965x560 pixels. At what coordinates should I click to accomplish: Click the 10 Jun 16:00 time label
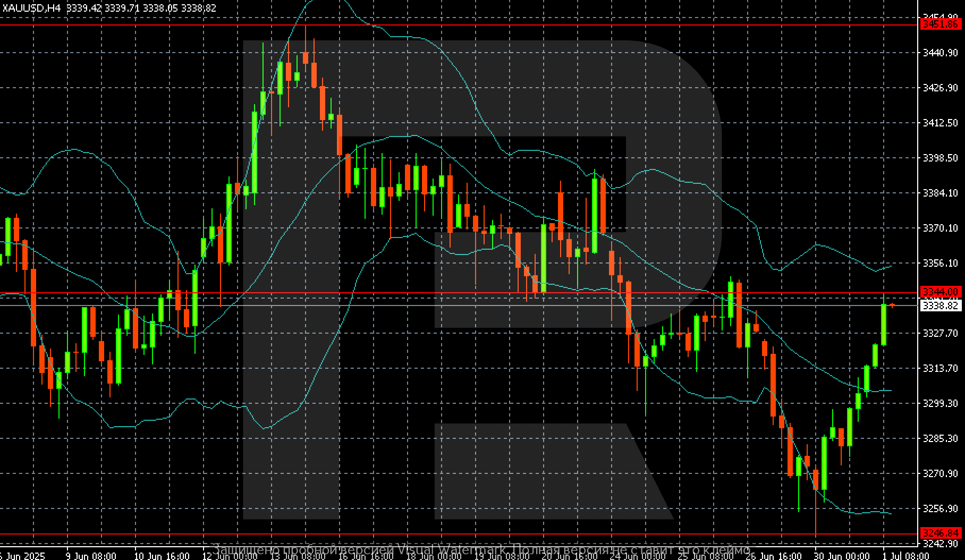161,556
